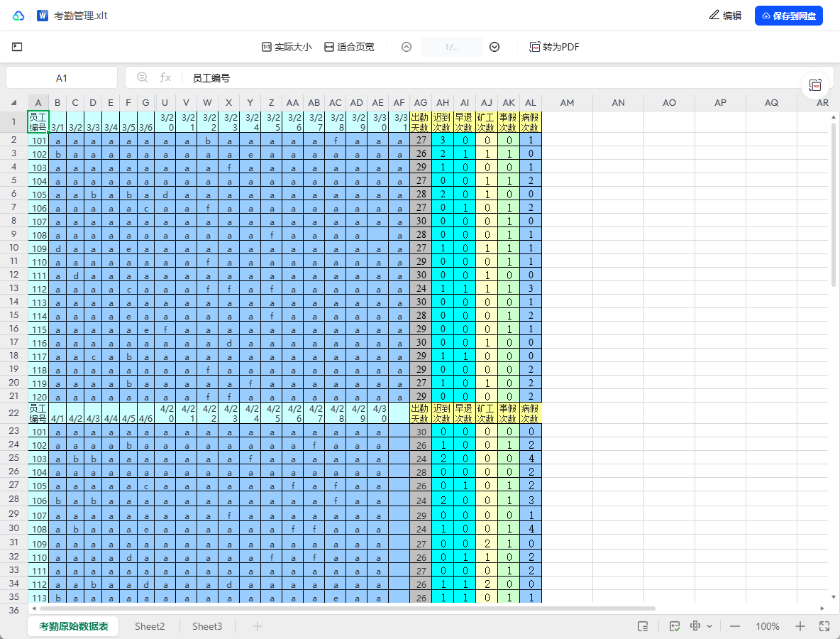Toggle the sidebar panel on the left

16,47
